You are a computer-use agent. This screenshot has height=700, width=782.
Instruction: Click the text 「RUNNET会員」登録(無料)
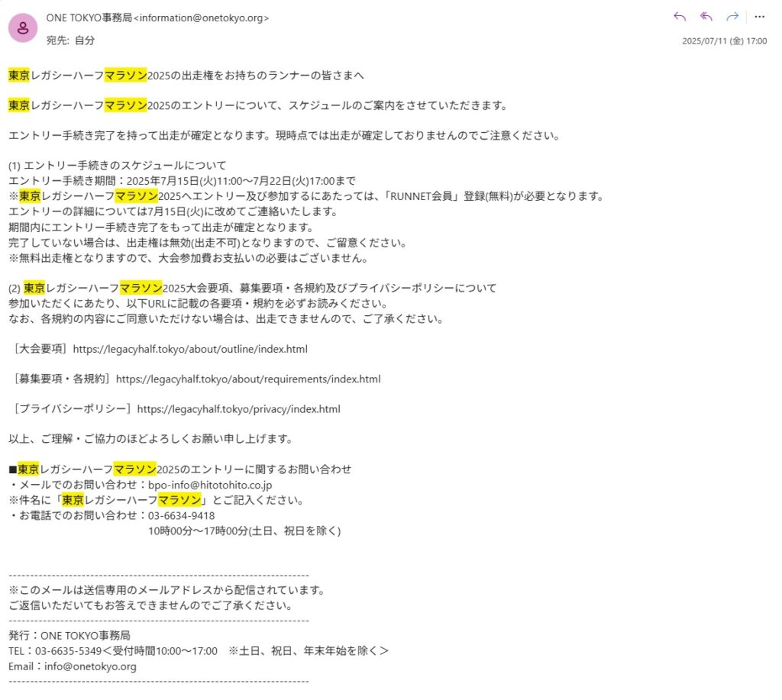click(x=449, y=196)
